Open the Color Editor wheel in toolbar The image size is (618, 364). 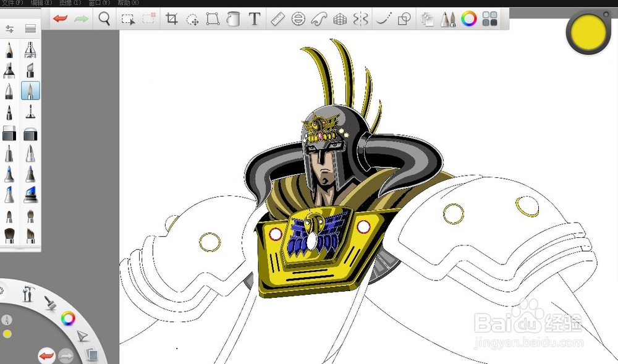(469, 19)
